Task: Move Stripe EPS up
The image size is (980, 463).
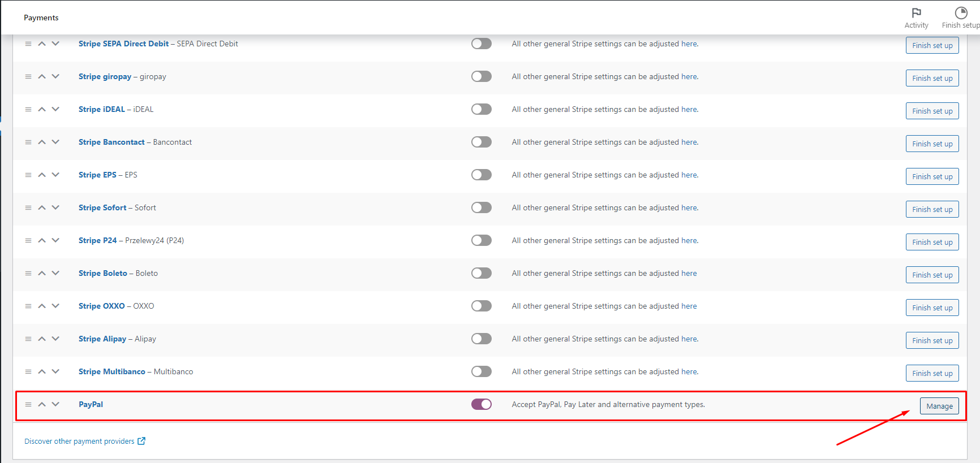Action: point(42,175)
